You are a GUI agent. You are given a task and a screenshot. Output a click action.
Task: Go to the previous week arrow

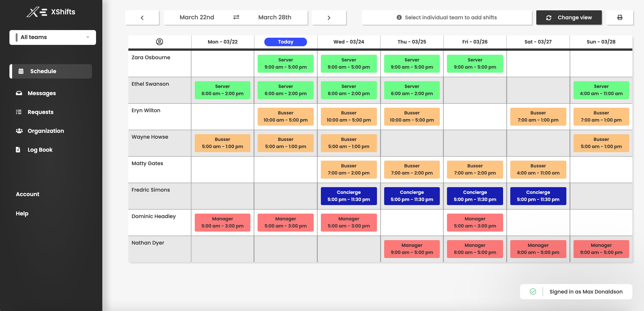(x=142, y=18)
